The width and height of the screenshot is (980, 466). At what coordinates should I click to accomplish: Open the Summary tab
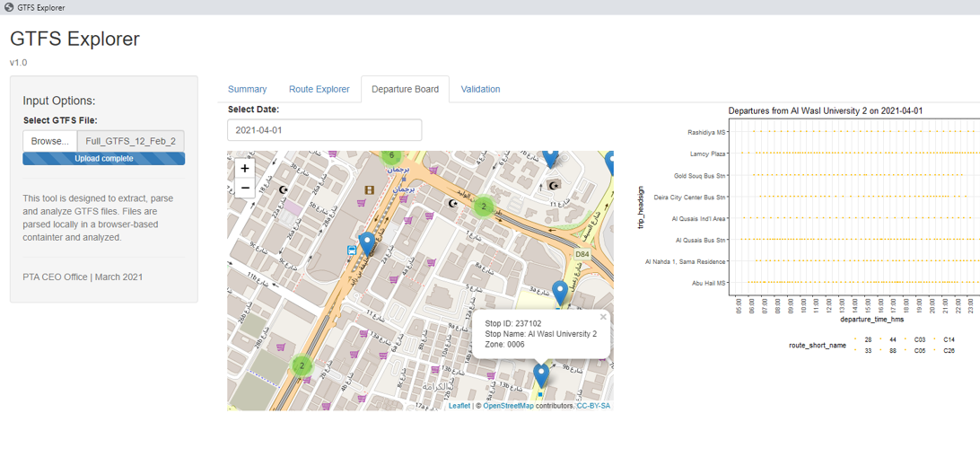(247, 89)
